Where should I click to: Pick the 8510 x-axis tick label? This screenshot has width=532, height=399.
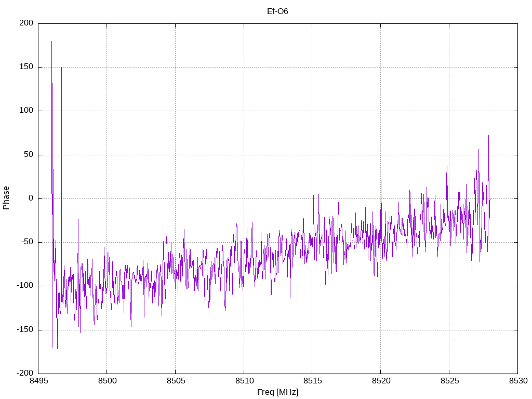point(244,381)
